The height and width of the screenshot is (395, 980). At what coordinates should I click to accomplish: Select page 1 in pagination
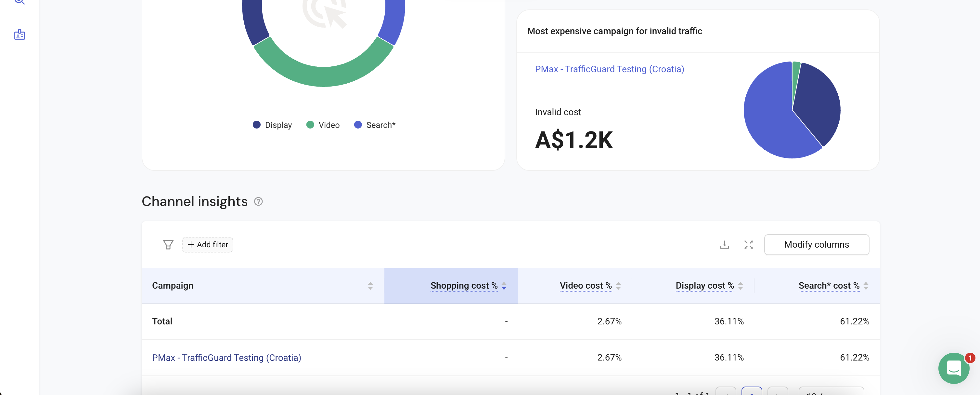751,391
